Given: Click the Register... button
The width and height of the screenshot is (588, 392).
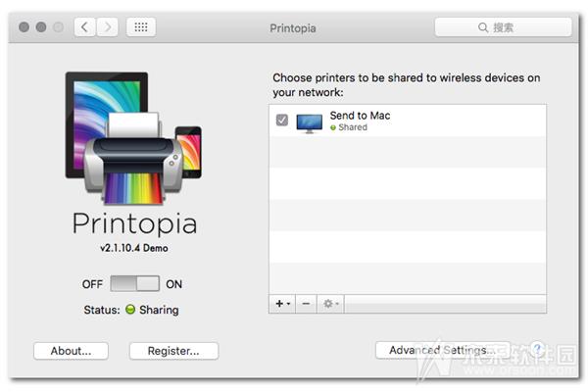Looking at the screenshot, I should (x=173, y=351).
